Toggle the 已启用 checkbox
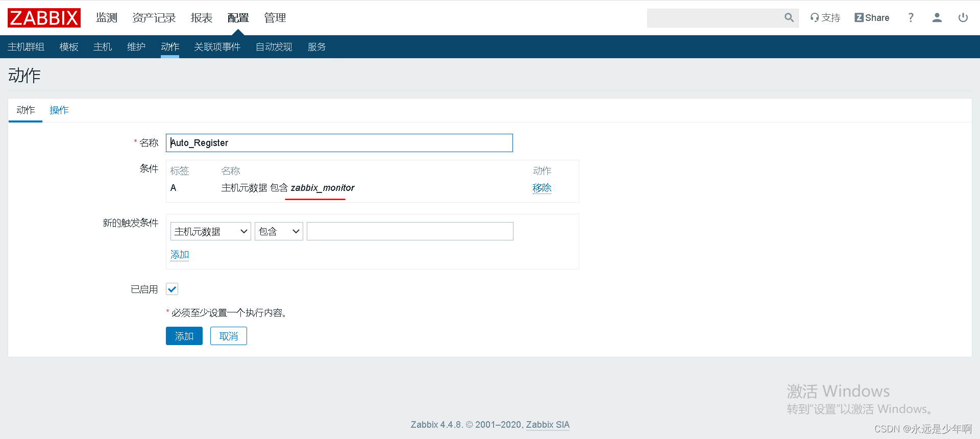980x439 pixels. point(172,289)
